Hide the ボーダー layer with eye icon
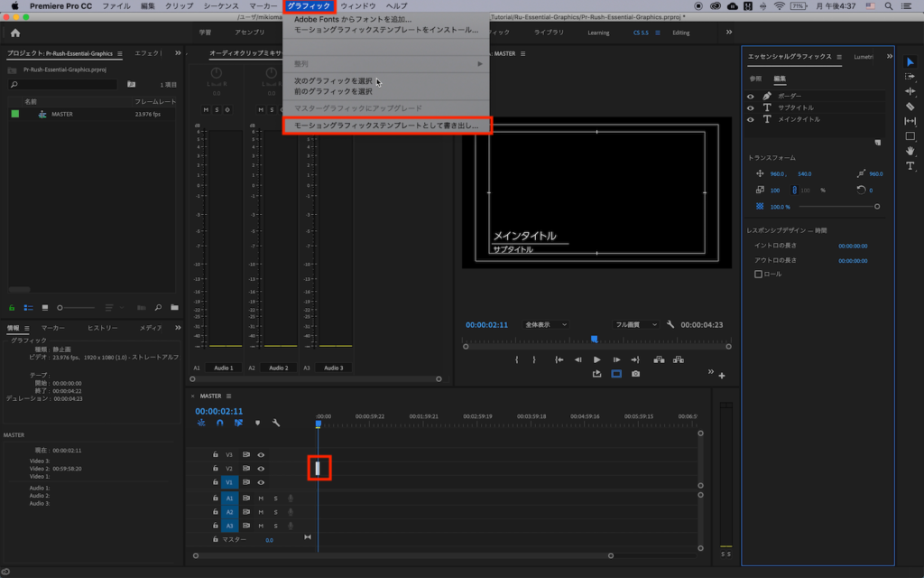Image resolution: width=924 pixels, height=578 pixels. click(750, 96)
